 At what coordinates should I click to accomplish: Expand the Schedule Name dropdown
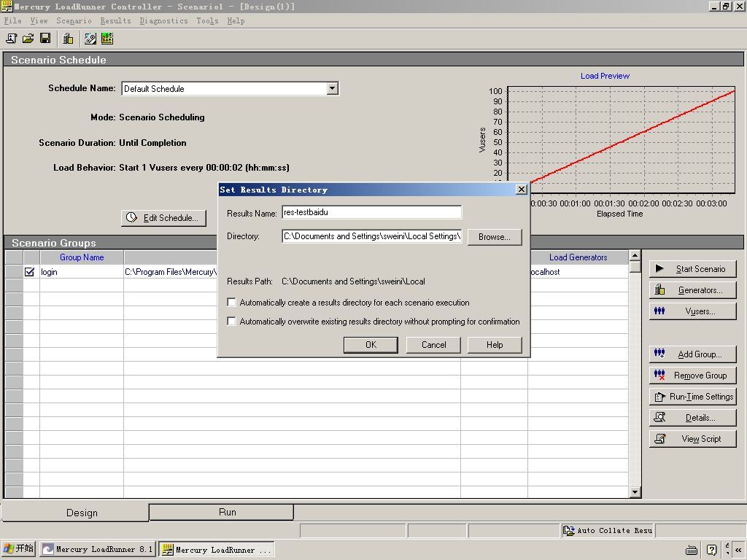pyautogui.click(x=332, y=88)
